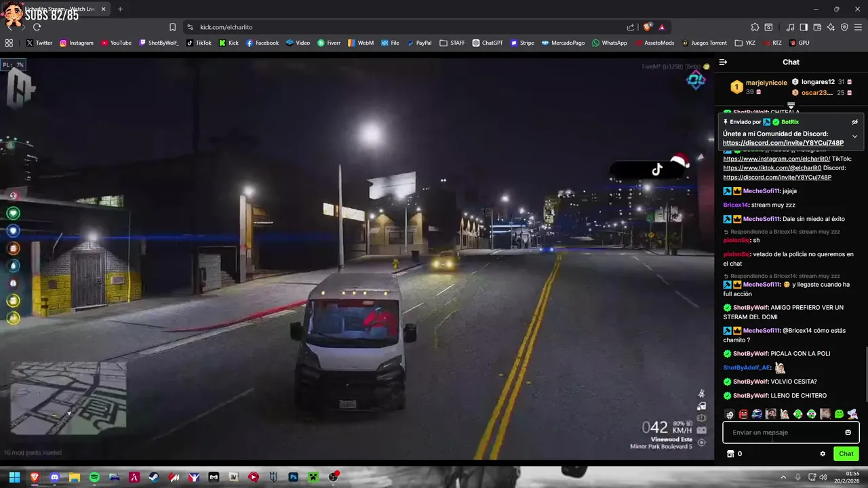Open the Fiverr bookmark
The height and width of the screenshot is (488, 868).
click(x=329, y=43)
